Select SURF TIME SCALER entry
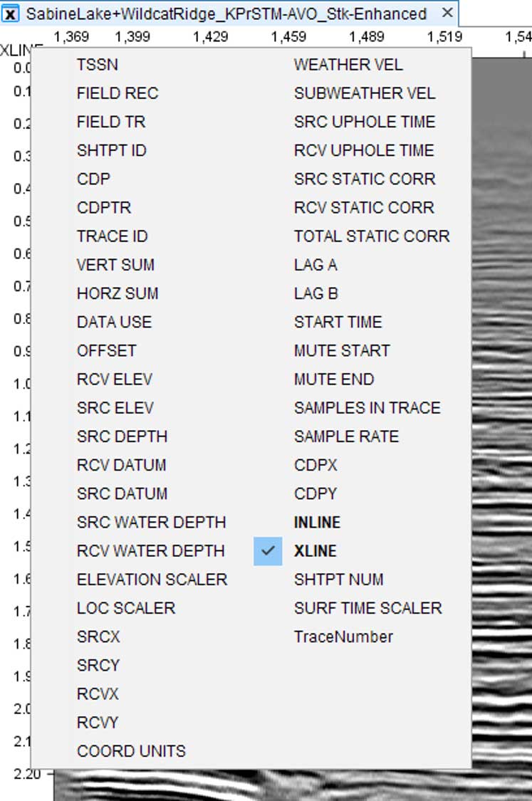Image resolution: width=532 pixels, height=801 pixels. coord(368,608)
